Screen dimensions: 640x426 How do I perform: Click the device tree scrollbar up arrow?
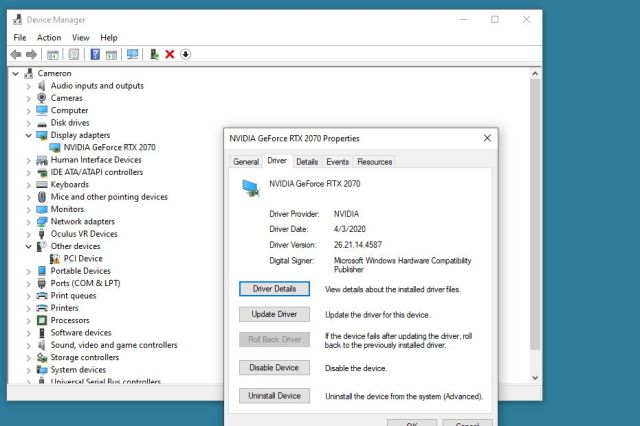pyautogui.click(x=535, y=74)
